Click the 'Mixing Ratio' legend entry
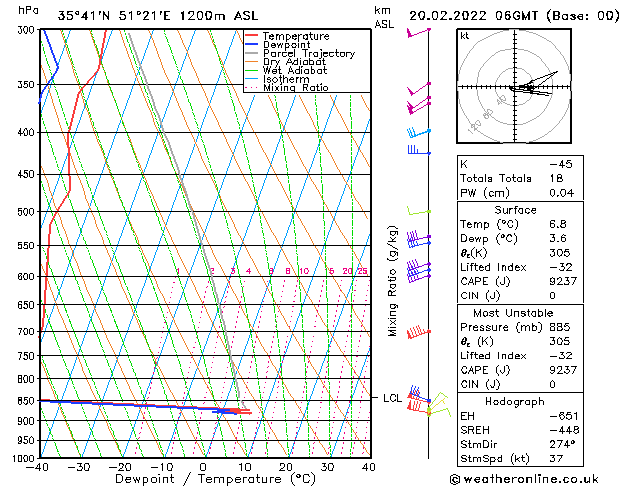Screen dimensions: 629x486 [x=296, y=87]
